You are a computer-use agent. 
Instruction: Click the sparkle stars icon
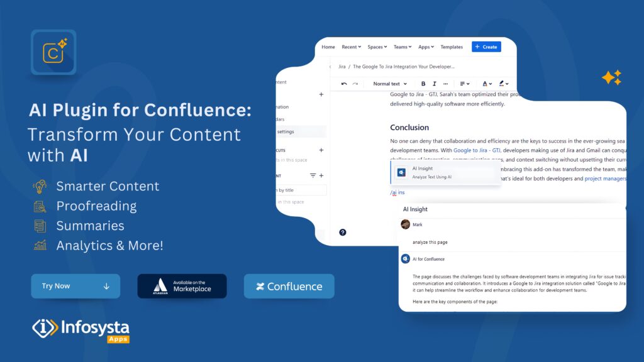coord(612,77)
